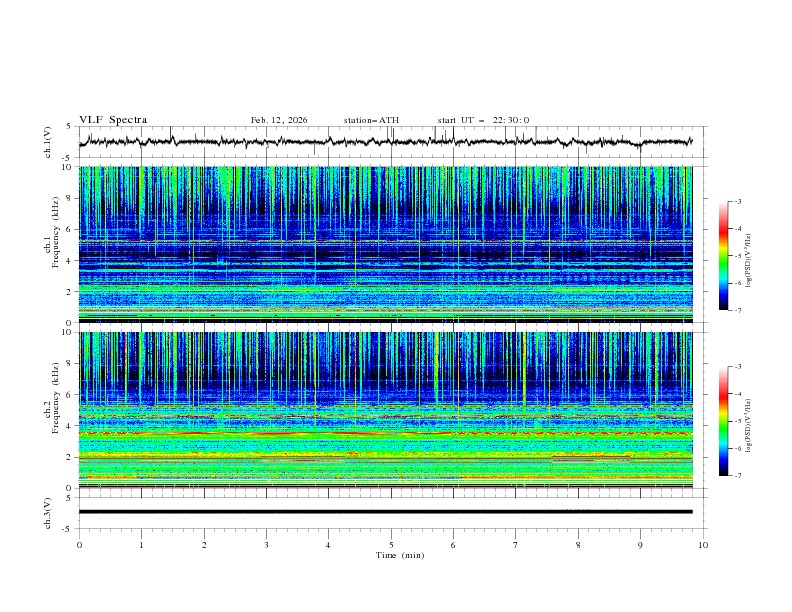Click time axis tick label '3'
The image size is (792, 612).
point(266,545)
